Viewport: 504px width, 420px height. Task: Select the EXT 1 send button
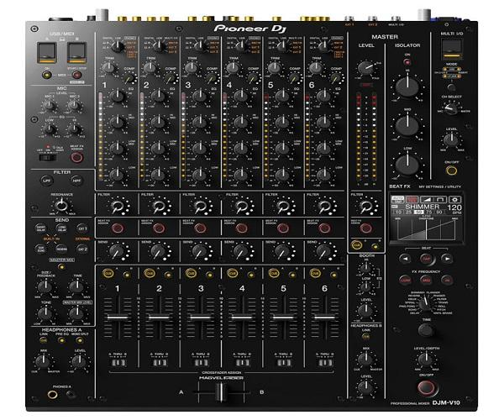(82, 228)
